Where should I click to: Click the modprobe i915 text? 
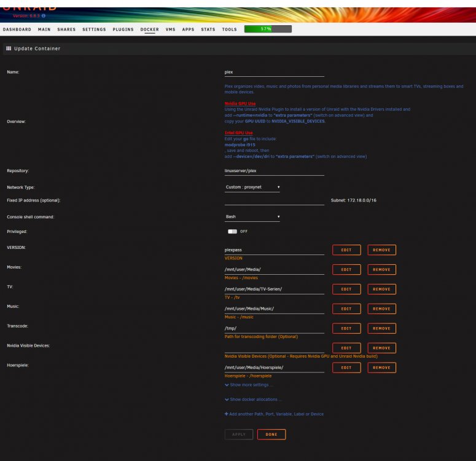pos(240,144)
